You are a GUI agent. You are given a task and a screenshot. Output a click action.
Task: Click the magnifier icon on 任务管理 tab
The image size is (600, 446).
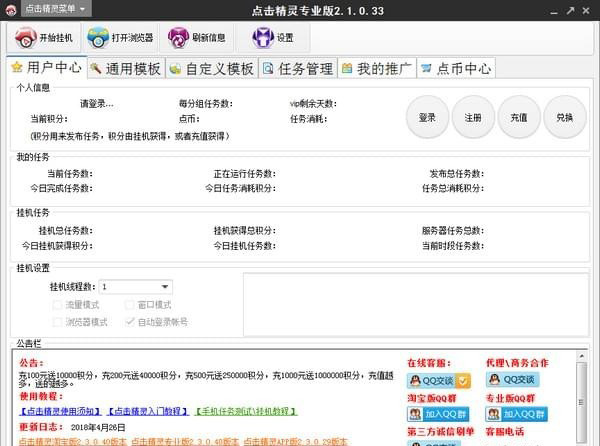coord(268,69)
